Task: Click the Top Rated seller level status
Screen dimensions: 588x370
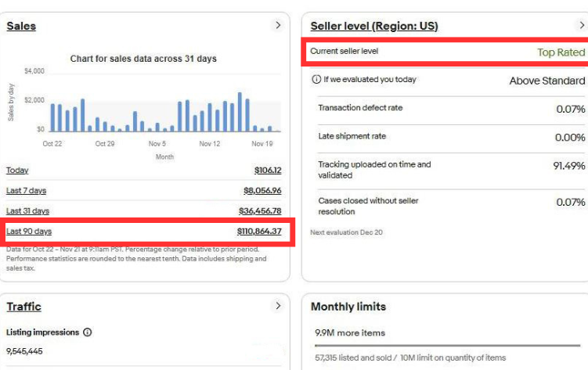Action: pyautogui.click(x=561, y=52)
